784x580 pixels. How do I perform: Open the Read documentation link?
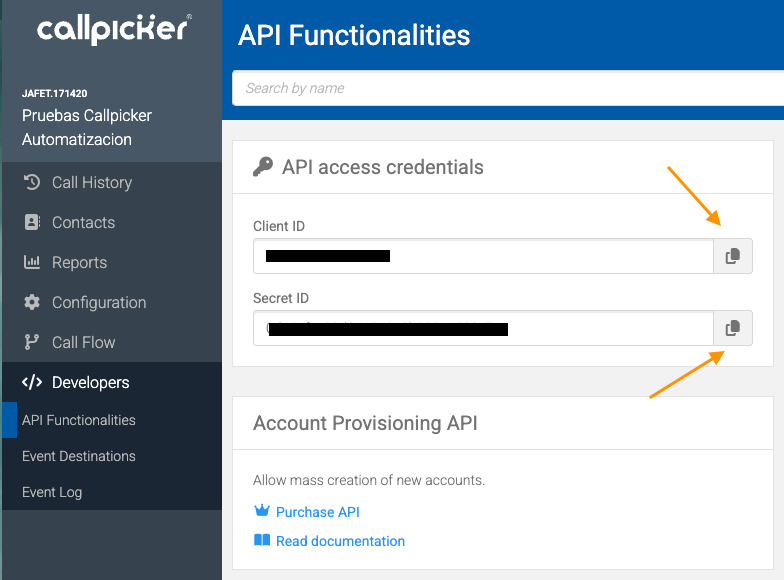[340, 541]
